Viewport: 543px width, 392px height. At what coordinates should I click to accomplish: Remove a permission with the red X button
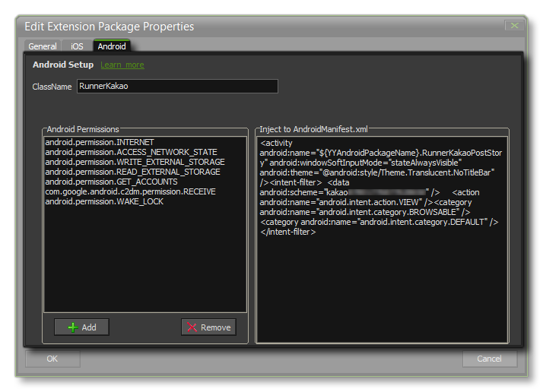pos(208,327)
